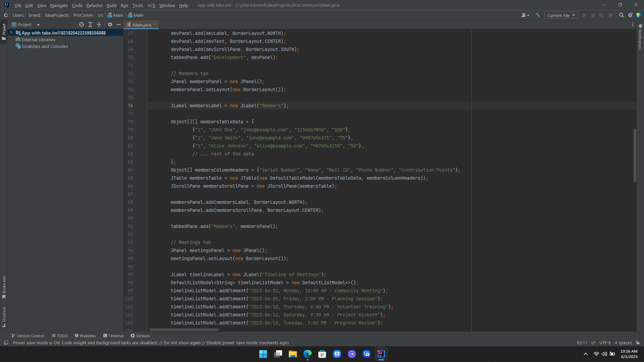The image size is (644, 362).
Task: Open Project panel options gear icon
Action: click(110, 24)
